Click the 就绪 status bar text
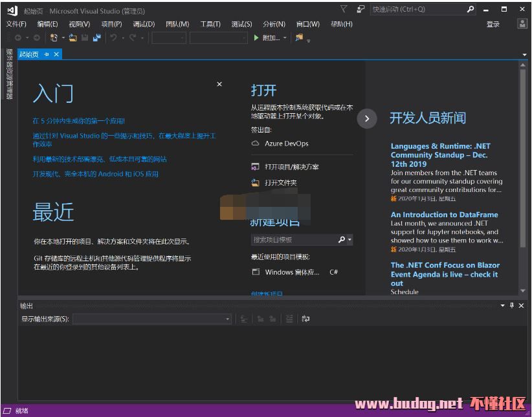 (22, 411)
